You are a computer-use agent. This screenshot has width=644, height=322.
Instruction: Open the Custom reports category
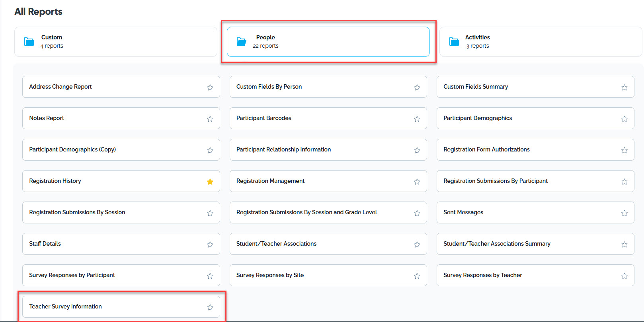(x=116, y=42)
